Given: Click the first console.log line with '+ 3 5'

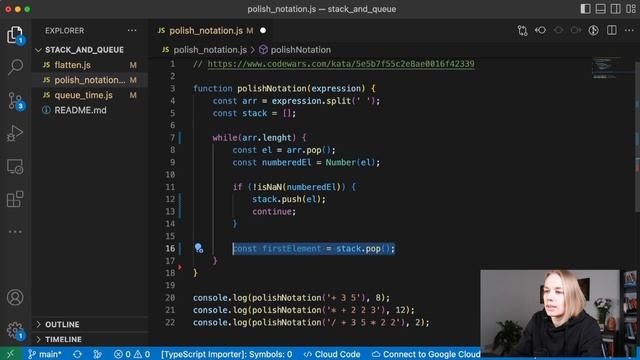Looking at the screenshot, I should pos(291,298).
